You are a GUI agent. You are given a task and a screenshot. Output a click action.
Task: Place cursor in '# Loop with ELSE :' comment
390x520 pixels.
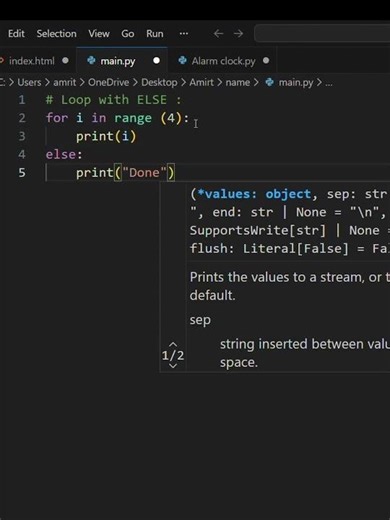pos(114,100)
